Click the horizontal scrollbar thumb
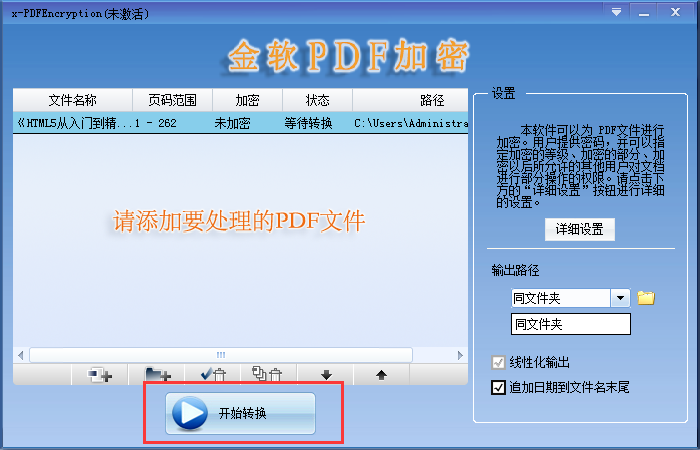This screenshot has height=450, width=700. tap(221, 355)
